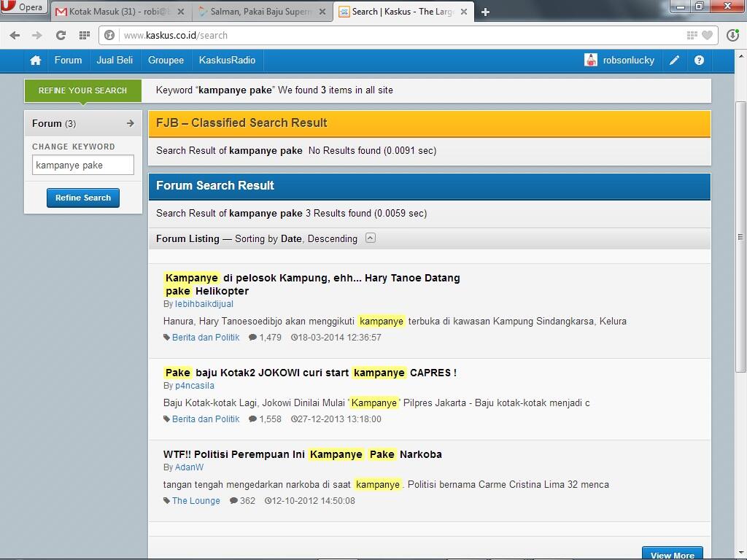Open author lebihbaikdijual profile
The width and height of the screenshot is (747, 560).
[x=204, y=304]
